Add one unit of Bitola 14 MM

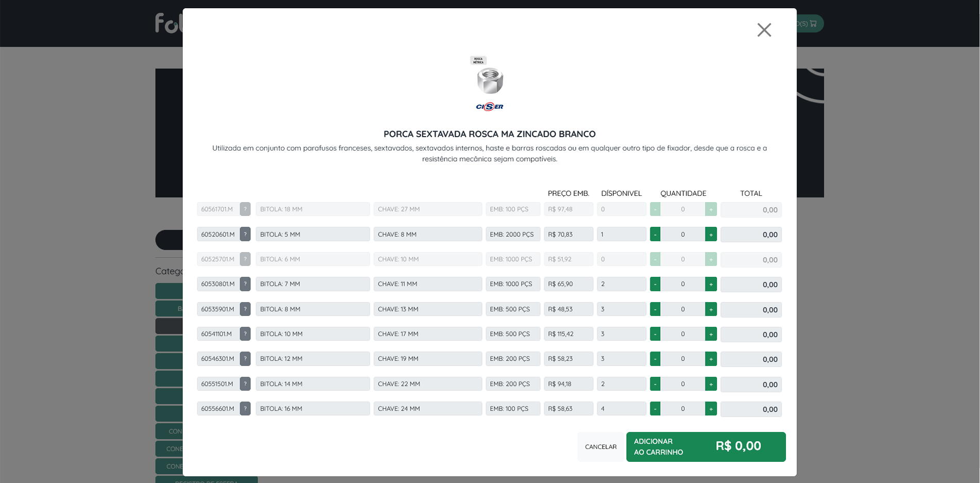[x=711, y=384]
